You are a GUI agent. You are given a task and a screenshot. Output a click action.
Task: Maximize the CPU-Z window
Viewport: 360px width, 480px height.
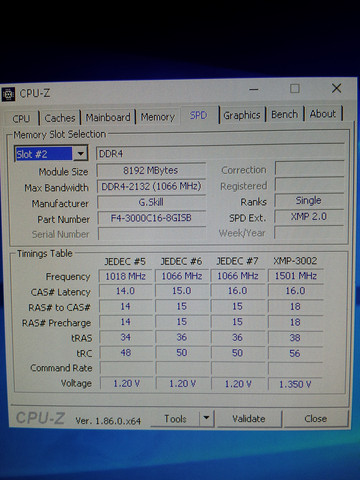point(295,89)
